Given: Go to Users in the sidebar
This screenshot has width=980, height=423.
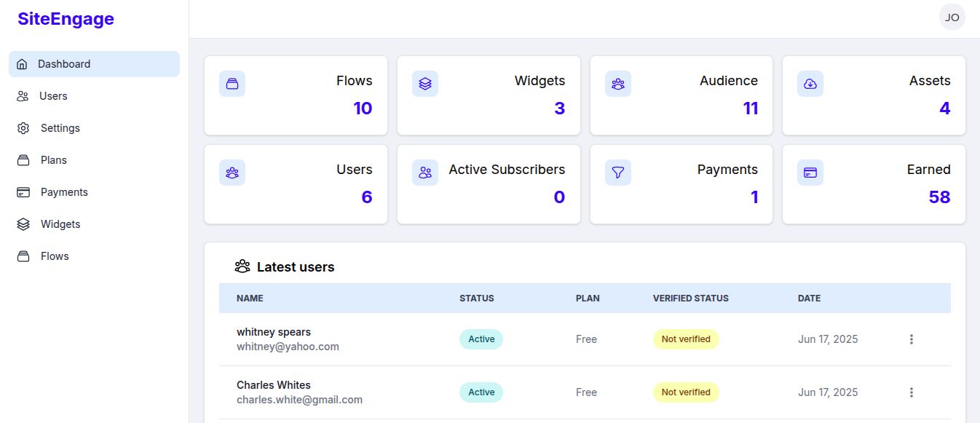Looking at the screenshot, I should 52,96.
